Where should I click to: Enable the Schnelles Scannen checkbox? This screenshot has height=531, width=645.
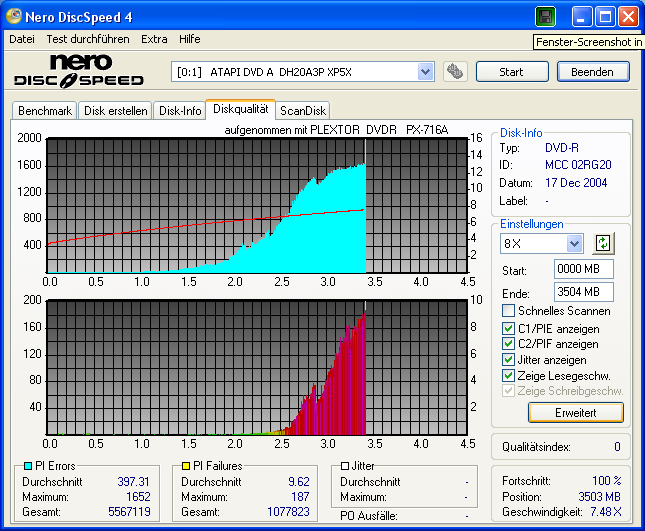click(x=509, y=312)
